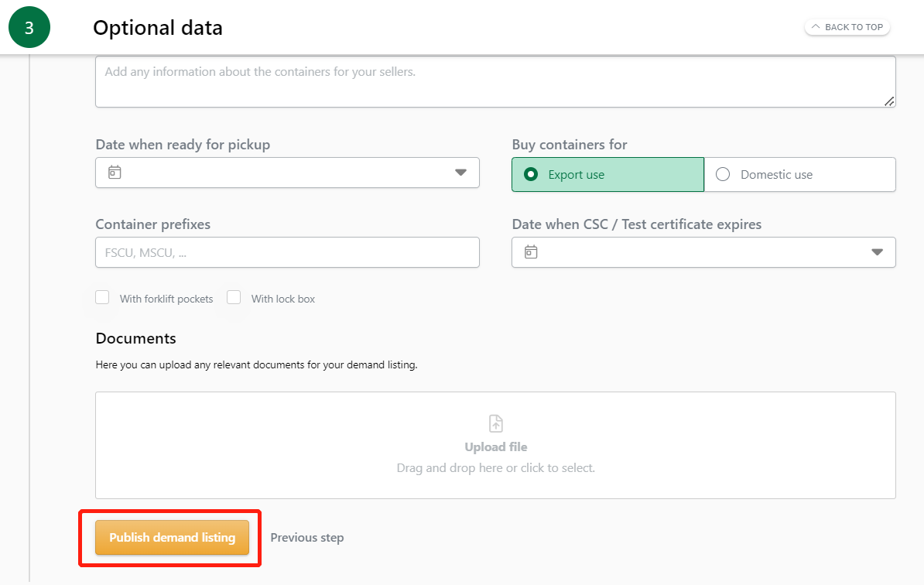Click the Optional data section heading
The image size is (924, 585).
pos(158,28)
